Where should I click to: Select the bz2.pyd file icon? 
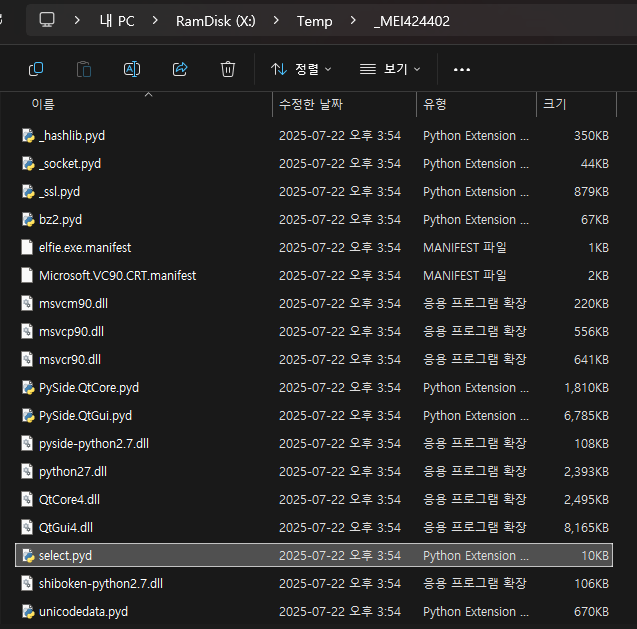coord(28,220)
